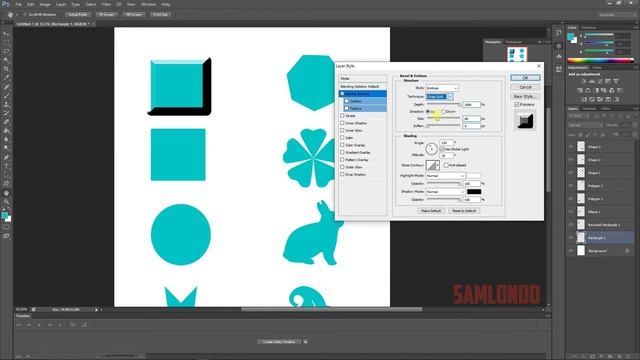
Task: Open dropdown arrow beside Create Video Timeline
Action: (x=305, y=342)
